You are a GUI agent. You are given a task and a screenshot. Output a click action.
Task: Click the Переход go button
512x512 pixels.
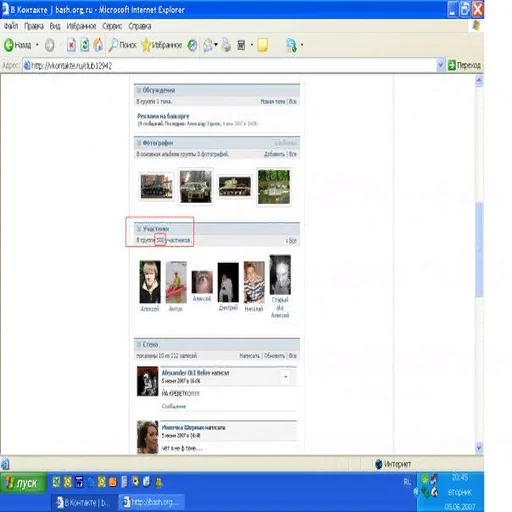pyautogui.click(x=464, y=65)
